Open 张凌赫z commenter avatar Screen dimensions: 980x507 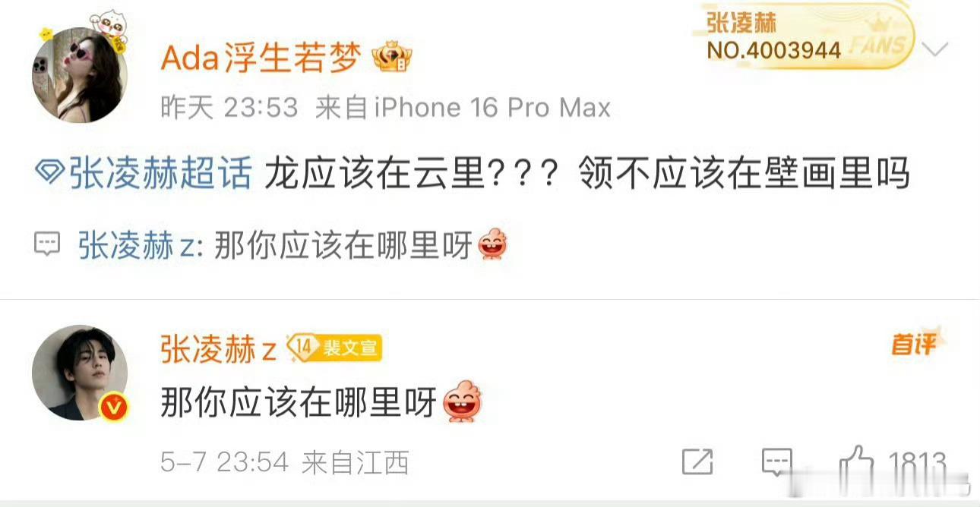click(79, 372)
